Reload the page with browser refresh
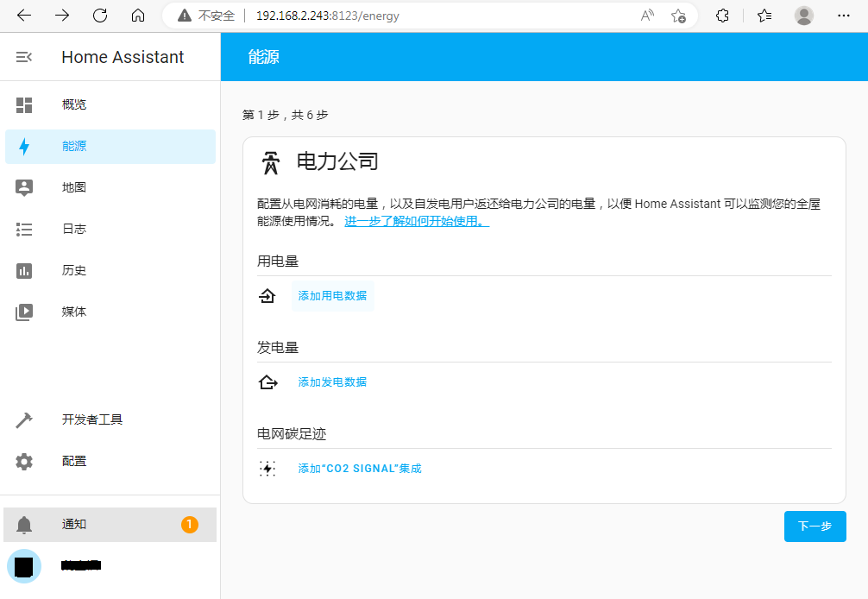The width and height of the screenshot is (868, 599). click(x=100, y=16)
